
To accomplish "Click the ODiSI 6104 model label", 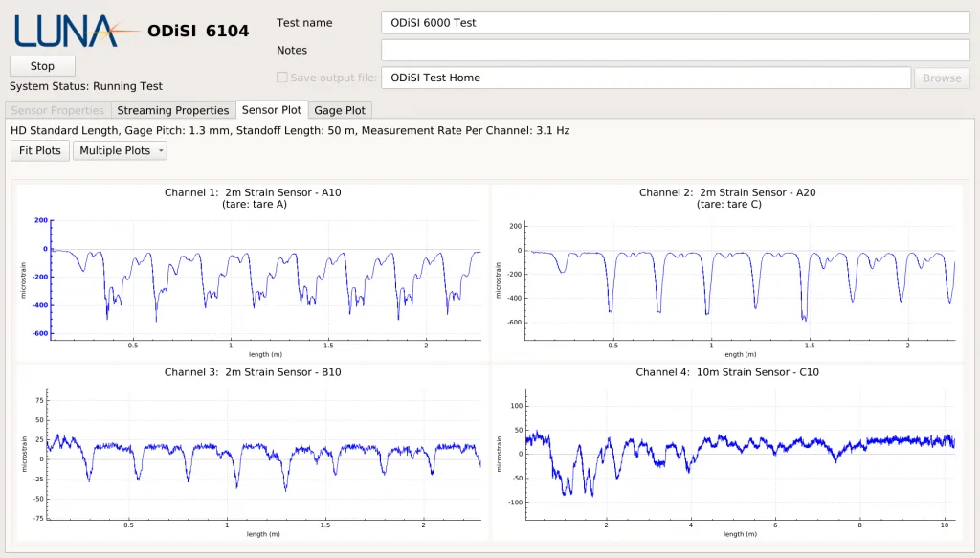I will tap(198, 32).
